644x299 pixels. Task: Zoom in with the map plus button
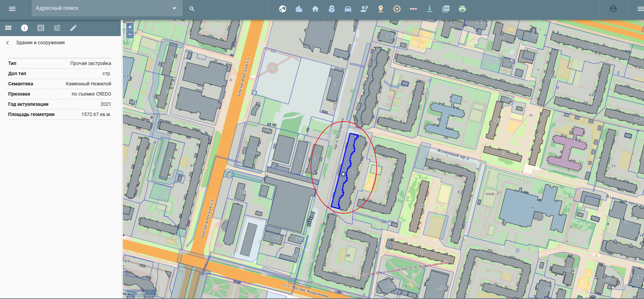point(130,27)
